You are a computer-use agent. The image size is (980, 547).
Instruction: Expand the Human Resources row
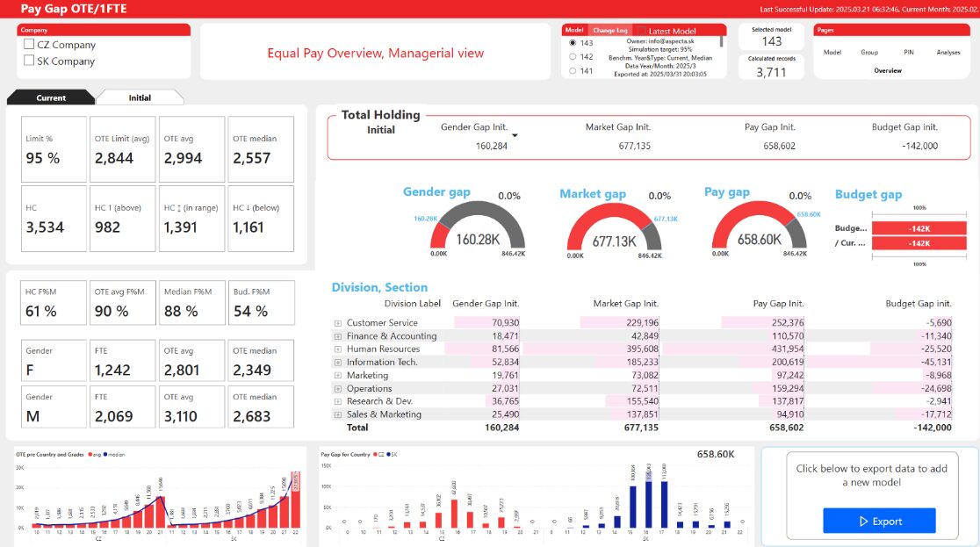(337, 349)
